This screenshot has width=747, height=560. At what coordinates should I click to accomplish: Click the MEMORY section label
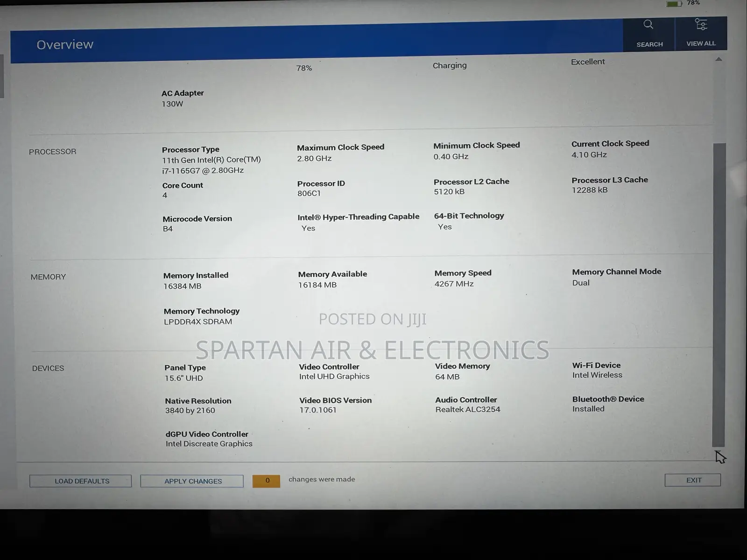click(x=48, y=277)
